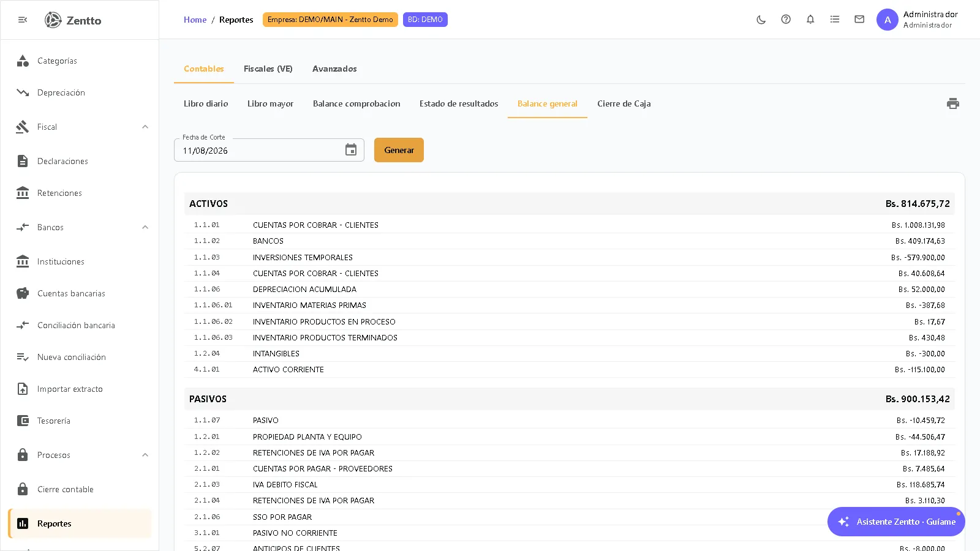Select CUENTAS POR PAGAR - PROVEEDORES row

(x=570, y=468)
